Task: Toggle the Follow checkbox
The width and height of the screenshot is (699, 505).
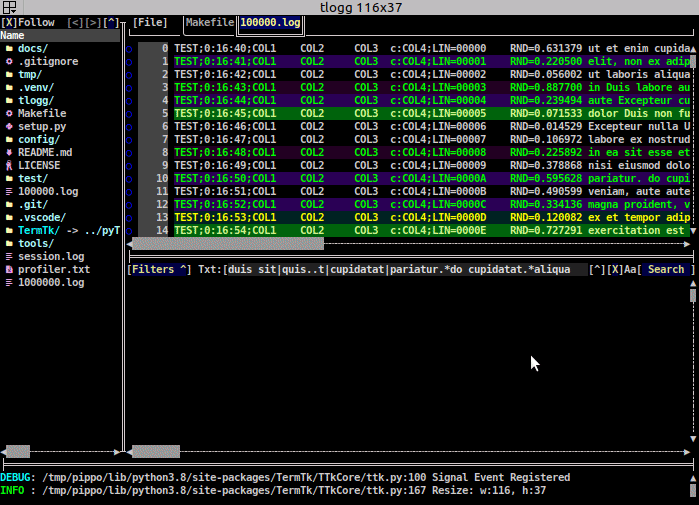Action: [9, 22]
